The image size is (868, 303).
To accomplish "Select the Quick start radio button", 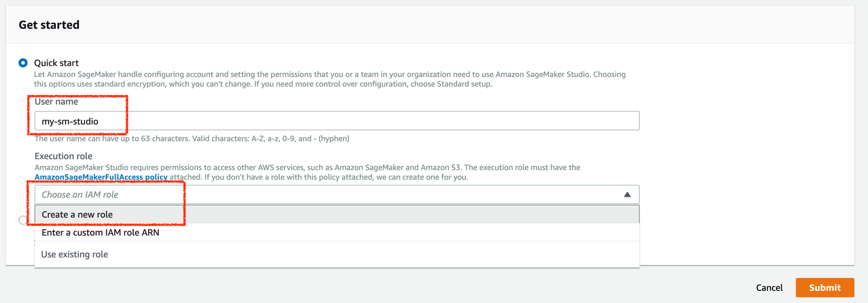I will pos(23,63).
